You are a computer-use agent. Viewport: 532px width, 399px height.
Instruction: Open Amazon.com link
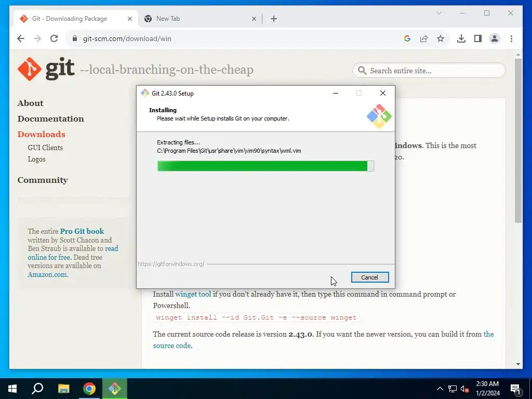pos(48,274)
